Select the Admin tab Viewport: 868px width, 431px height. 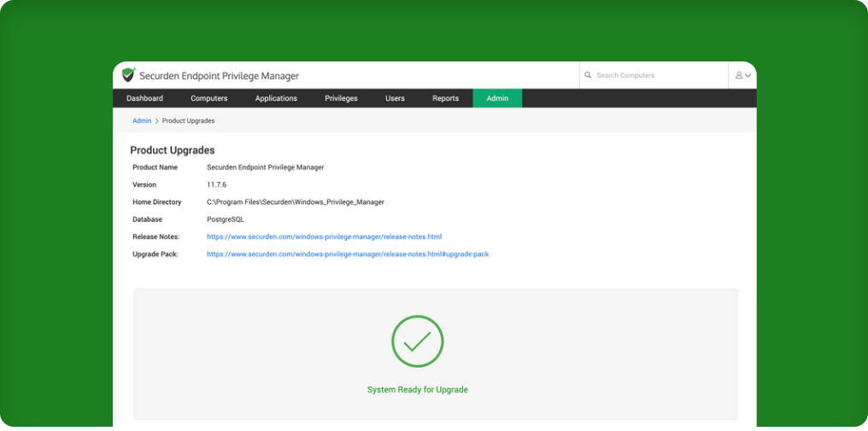tap(497, 98)
